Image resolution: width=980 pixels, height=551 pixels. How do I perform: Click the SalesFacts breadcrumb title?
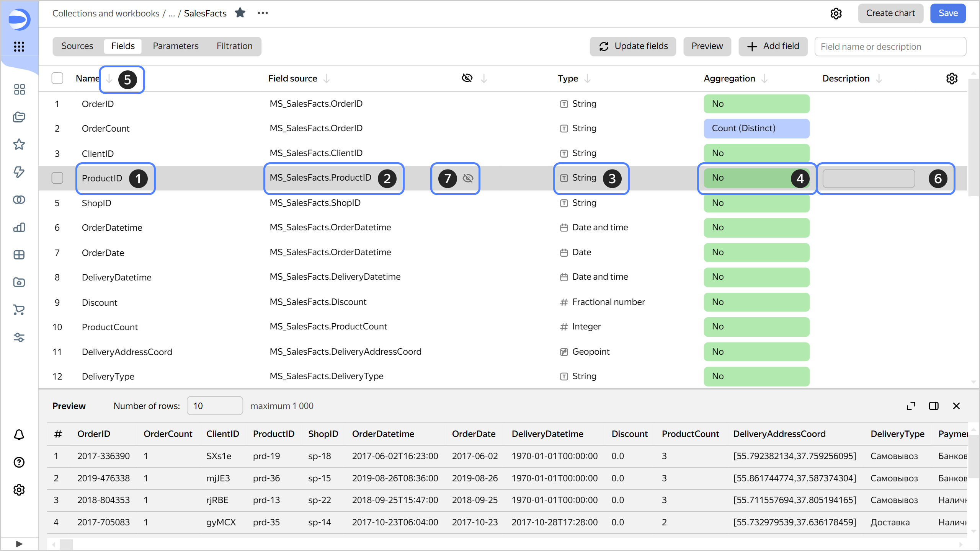pos(205,13)
